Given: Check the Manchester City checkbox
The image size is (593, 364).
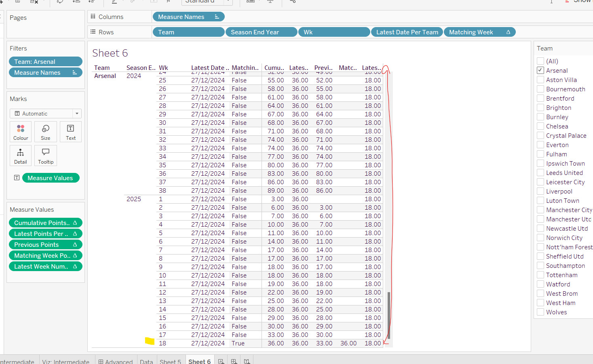Looking at the screenshot, I should coord(540,210).
